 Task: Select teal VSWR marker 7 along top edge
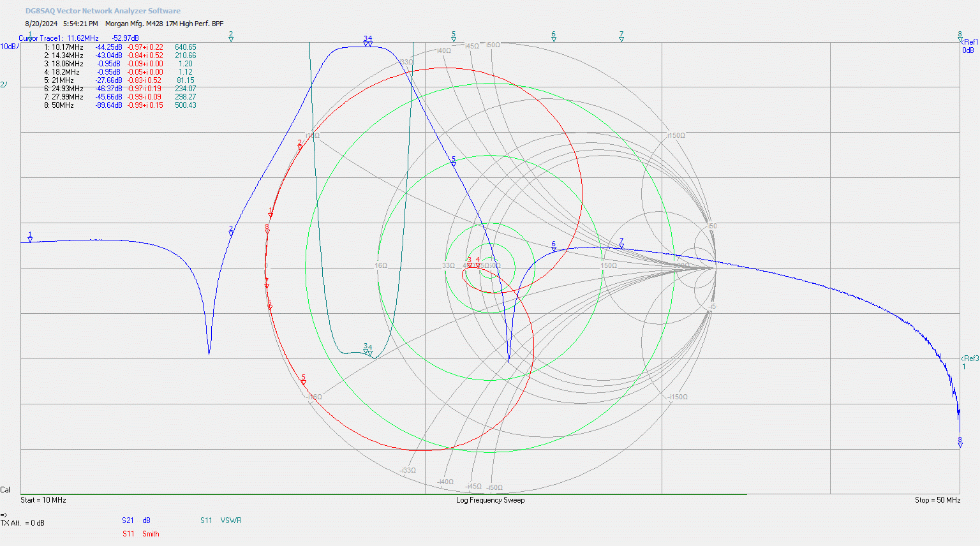pos(621,36)
